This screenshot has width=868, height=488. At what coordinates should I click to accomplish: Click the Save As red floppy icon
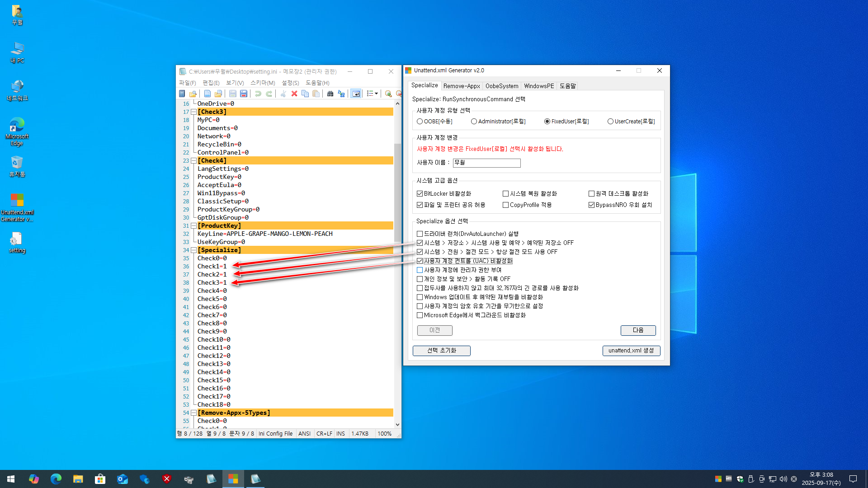coord(244,94)
